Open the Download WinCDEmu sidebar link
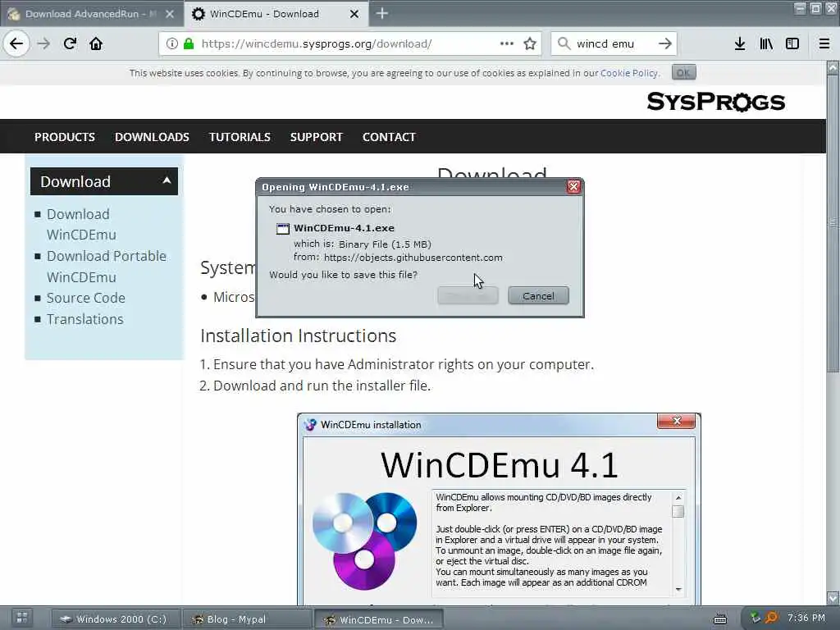 coord(81,225)
